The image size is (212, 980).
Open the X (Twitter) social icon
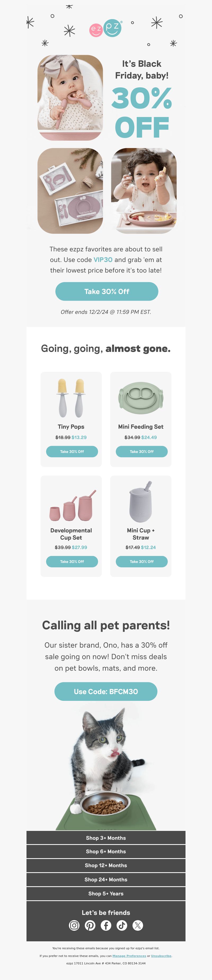(138, 925)
